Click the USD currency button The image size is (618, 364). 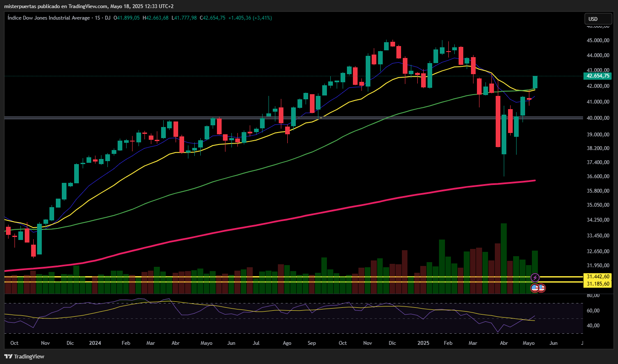(598, 19)
